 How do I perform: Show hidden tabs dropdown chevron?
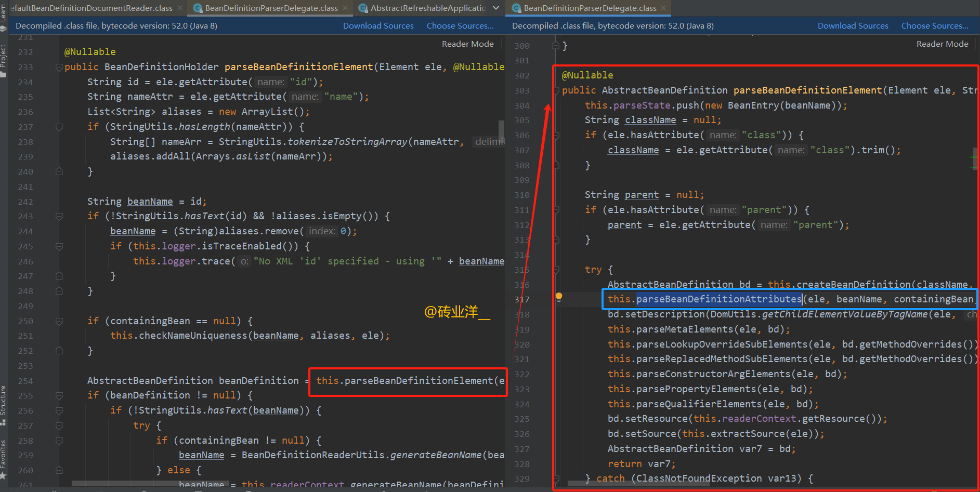(x=496, y=8)
